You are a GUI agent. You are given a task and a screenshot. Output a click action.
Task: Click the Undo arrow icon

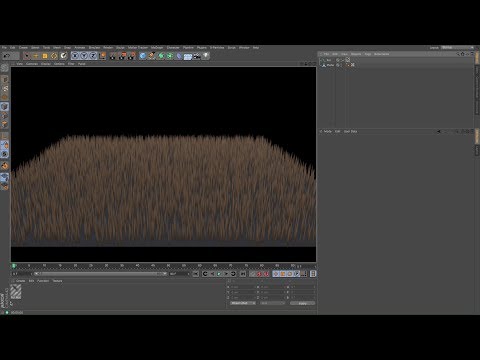7,56
